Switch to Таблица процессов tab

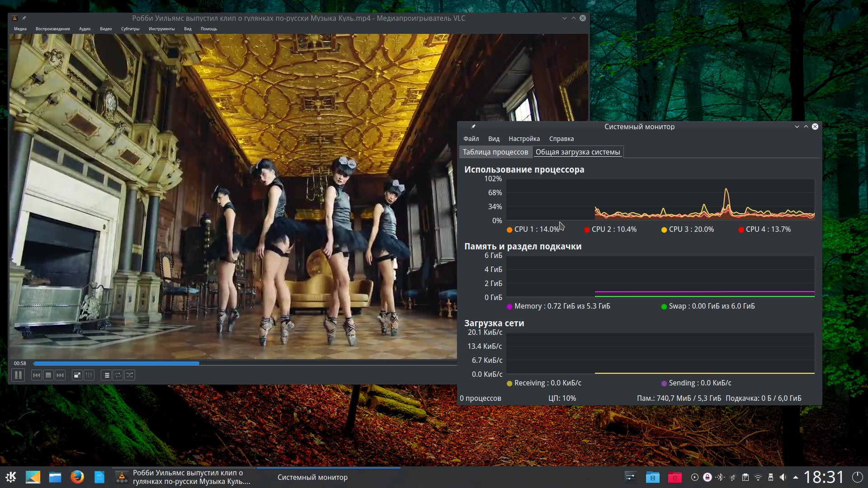(495, 152)
